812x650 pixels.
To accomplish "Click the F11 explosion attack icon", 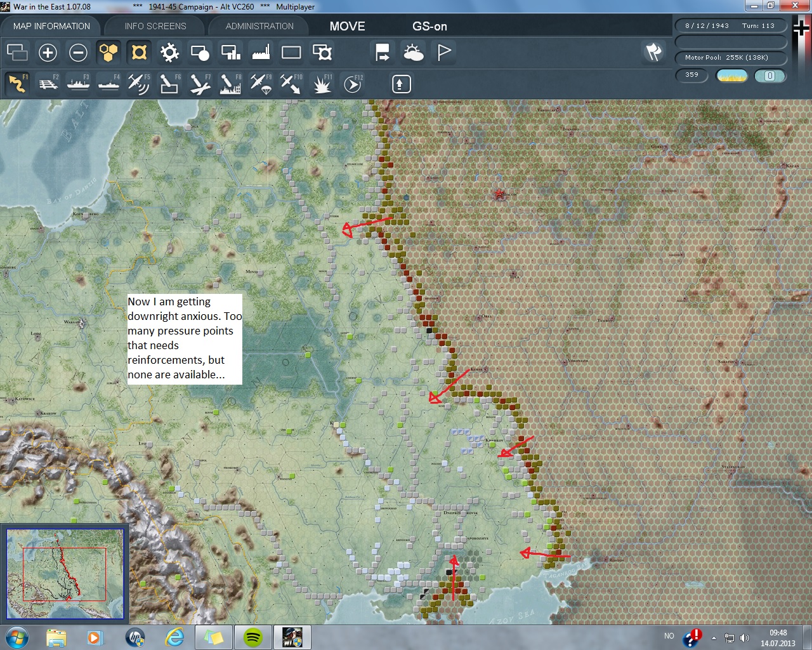I will click(x=322, y=84).
